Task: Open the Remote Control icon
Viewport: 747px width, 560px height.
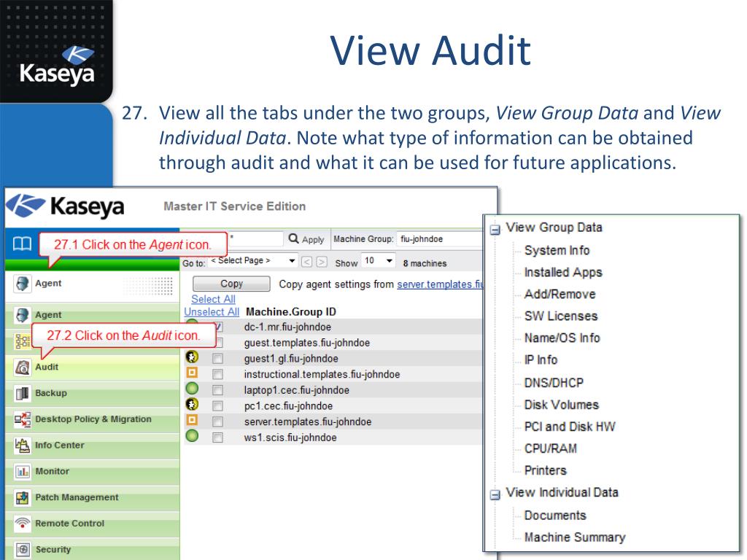Action: (22, 524)
